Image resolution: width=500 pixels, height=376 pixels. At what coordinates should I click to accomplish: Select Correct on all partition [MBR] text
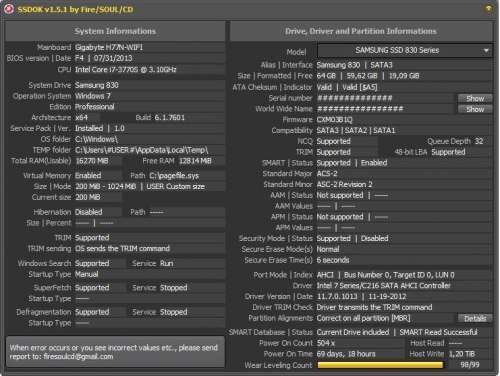[363, 318]
